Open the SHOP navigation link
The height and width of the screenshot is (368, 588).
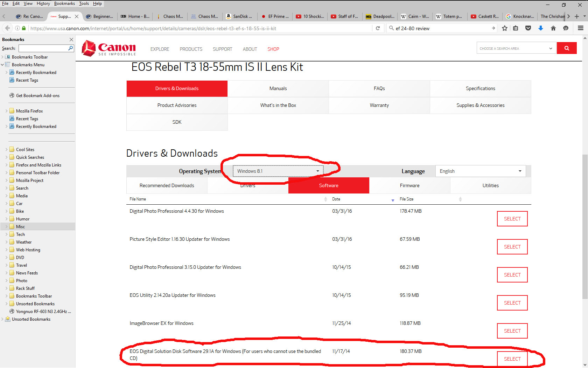click(273, 49)
